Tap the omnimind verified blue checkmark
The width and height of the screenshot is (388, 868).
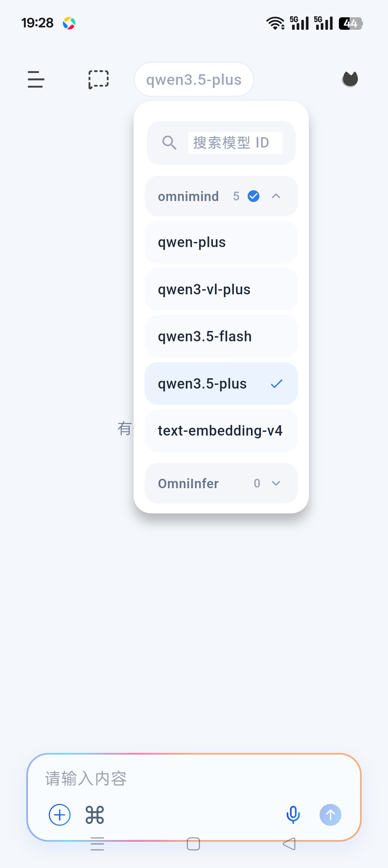point(253,196)
